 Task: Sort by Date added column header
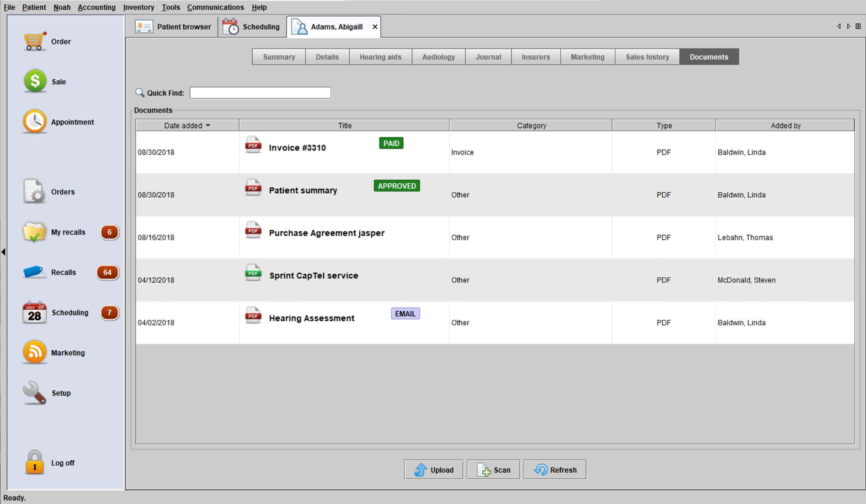187,126
